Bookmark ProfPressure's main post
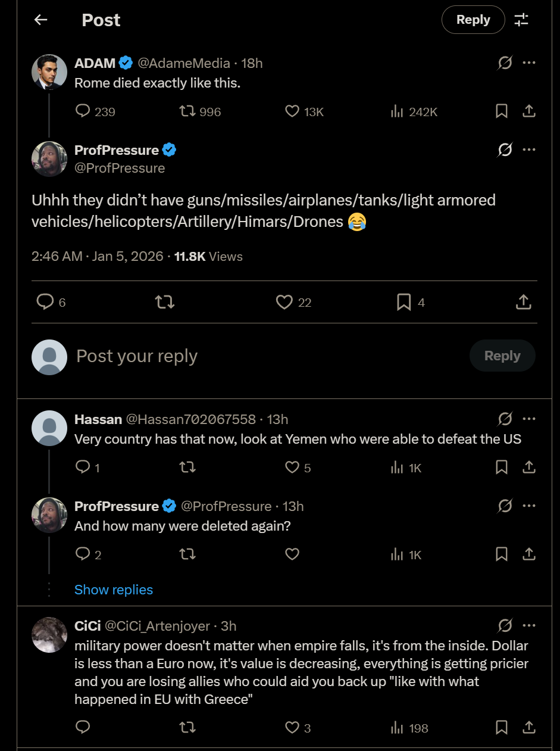Viewport: 560px width, 751px height. [x=404, y=303]
